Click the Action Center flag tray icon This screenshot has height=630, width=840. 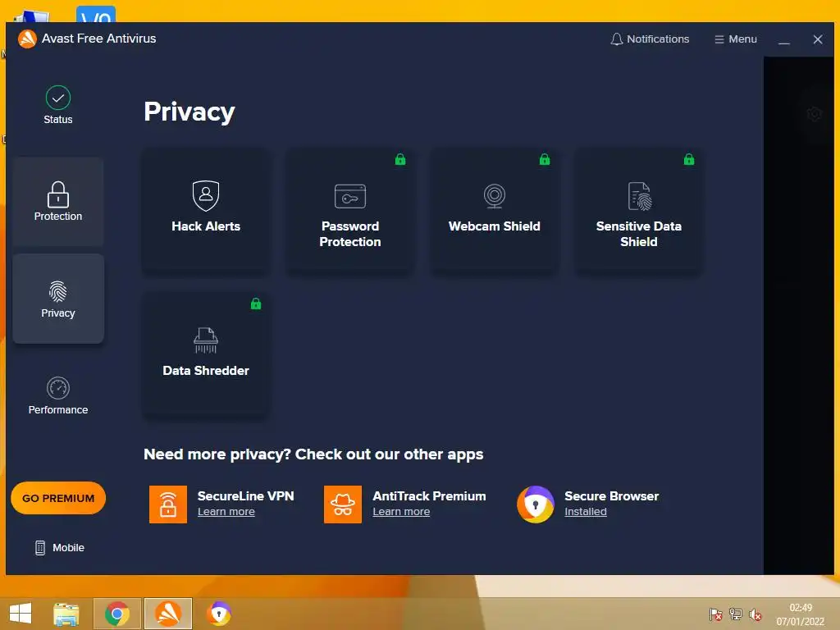click(715, 614)
